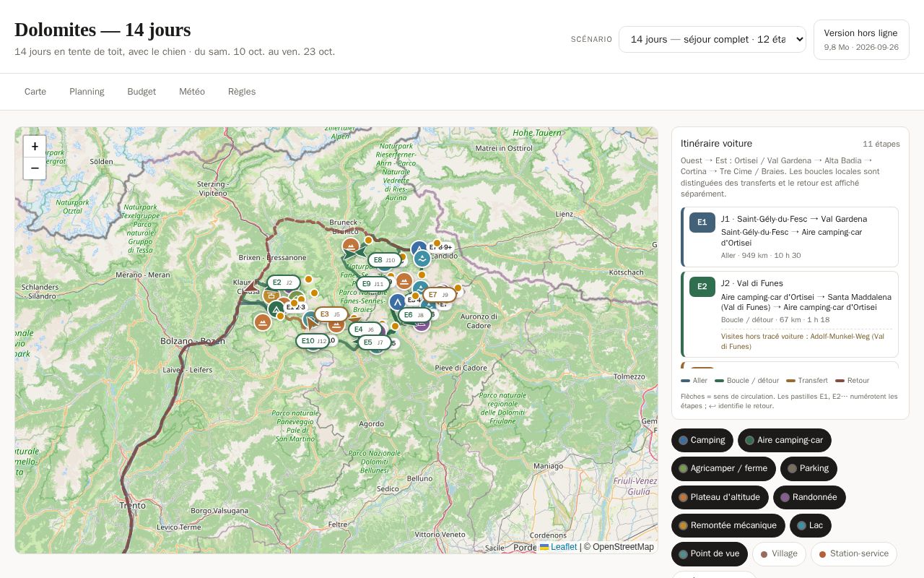The height and width of the screenshot is (578, 924).
Task: Zoom out on the map
Action: (x=35, y=168)
